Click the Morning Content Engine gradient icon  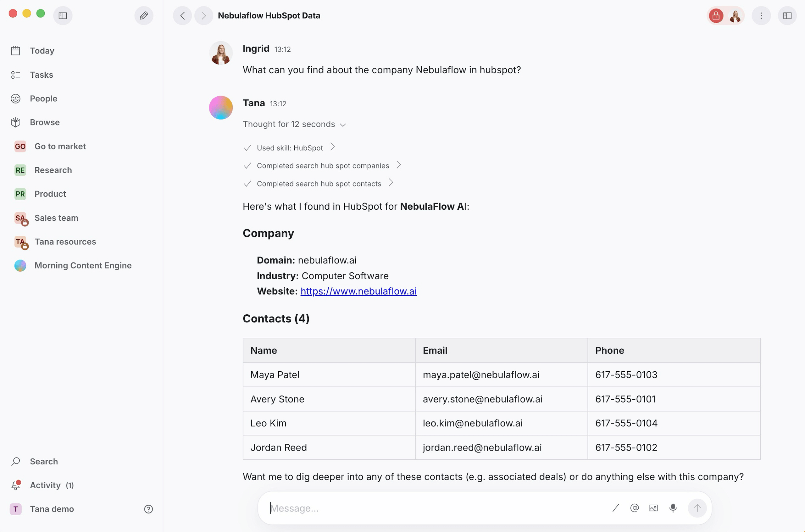[20, 265]
